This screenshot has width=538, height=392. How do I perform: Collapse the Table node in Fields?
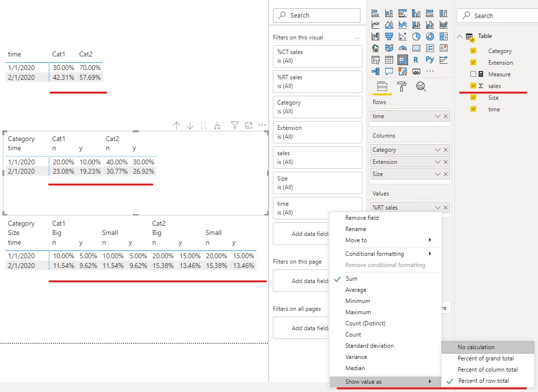tap(460, 36)
